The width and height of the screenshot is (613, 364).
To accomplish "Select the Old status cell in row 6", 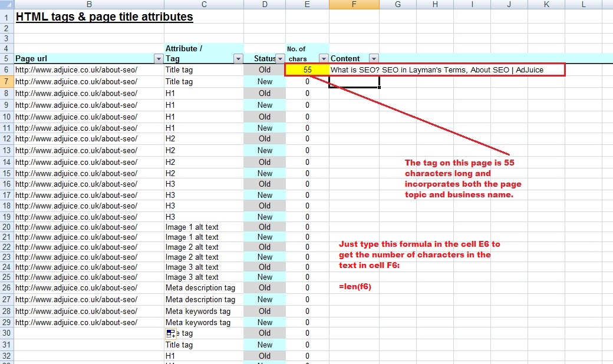I will point(265,70).
